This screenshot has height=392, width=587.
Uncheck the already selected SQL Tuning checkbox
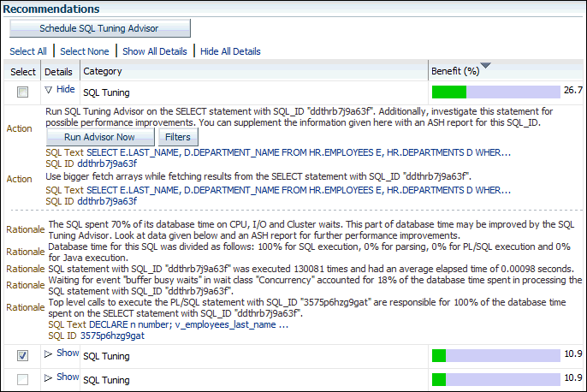23,355
